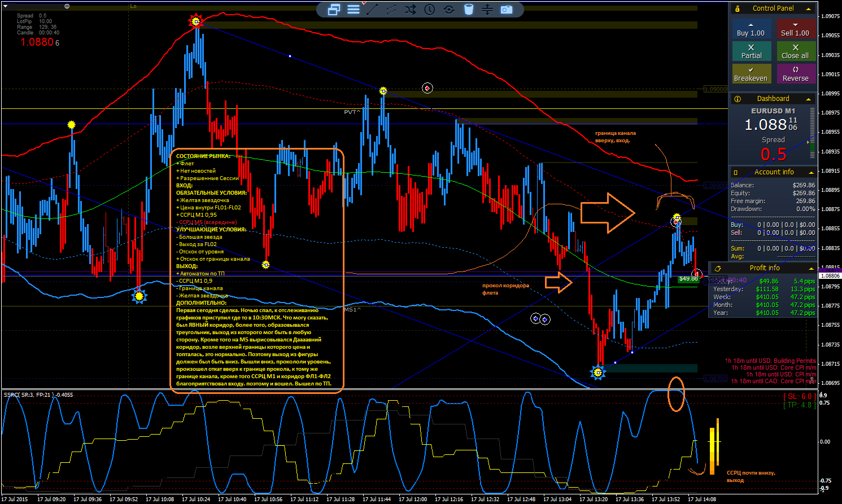The height and width of the screenshot is (504, 842).
Task: Click the Free margin value 269.86
Action: click(x=805, y=201)
